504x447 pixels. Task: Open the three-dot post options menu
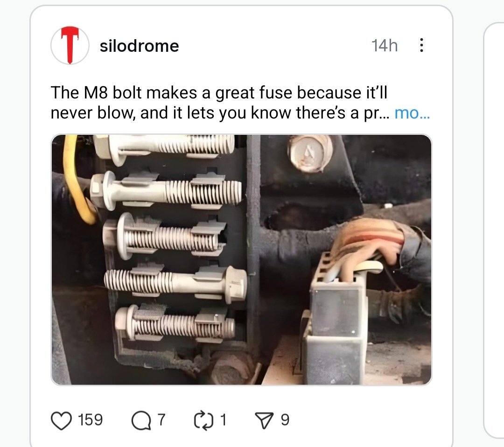pyautogui.click(x=421, y=45)
